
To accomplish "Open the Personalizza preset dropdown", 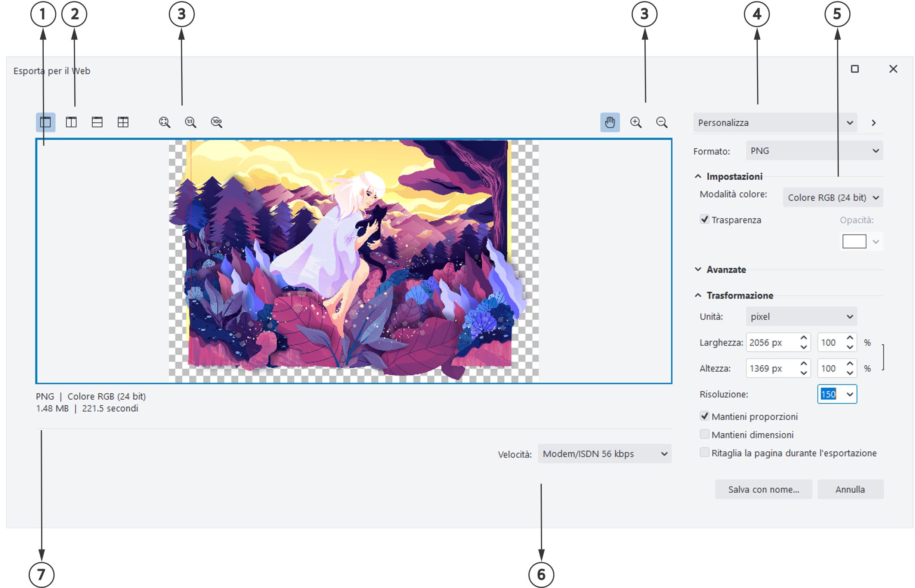I will click(775, 123).
